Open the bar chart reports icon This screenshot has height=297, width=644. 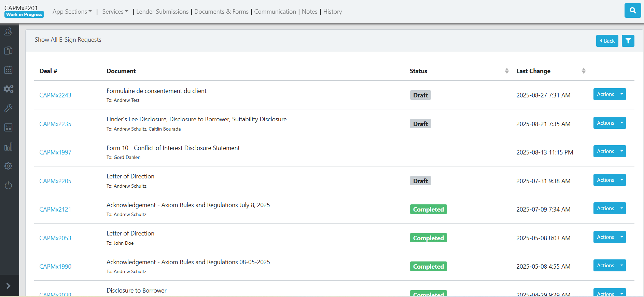coord(9,147)
